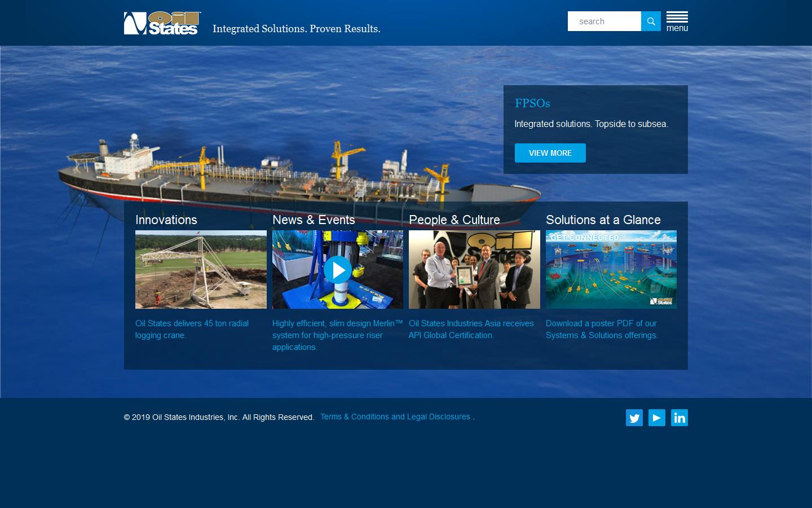Click the logging crane thumbnail
The image size is (812, 508).
[201, 269]
